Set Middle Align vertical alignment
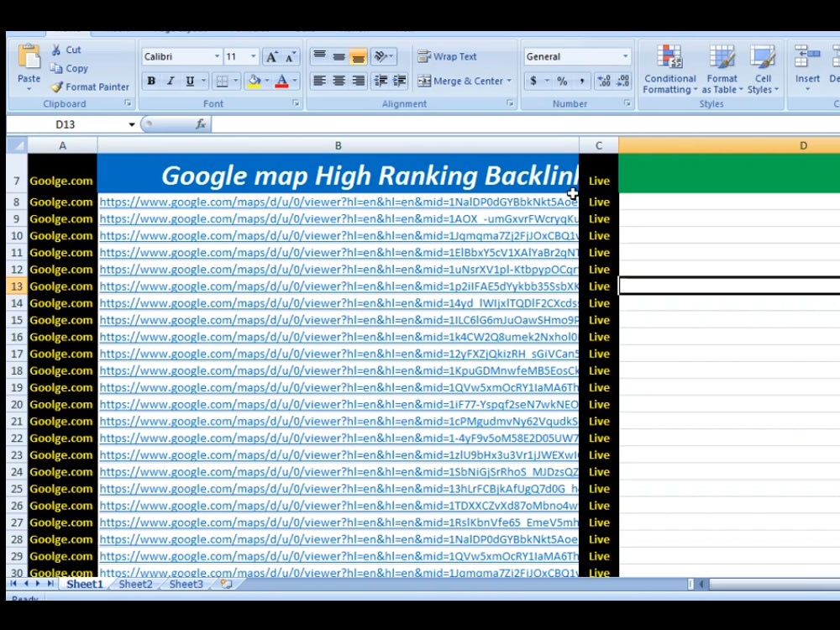The image size is (840, 630). tap(339, 55)
